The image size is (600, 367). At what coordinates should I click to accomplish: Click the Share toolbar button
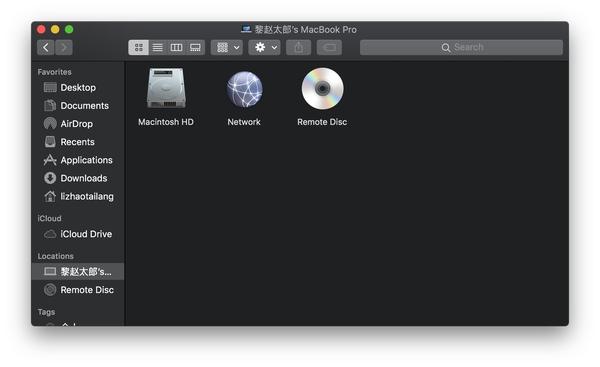[x=298, y=47]
